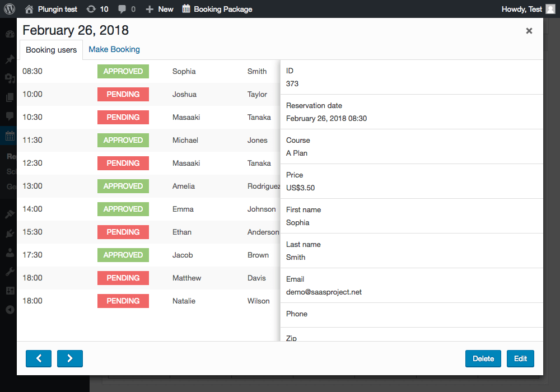Go to previous day with left arrow
The width and height of the screenshot is (560, 392).
tap(39, 358)
